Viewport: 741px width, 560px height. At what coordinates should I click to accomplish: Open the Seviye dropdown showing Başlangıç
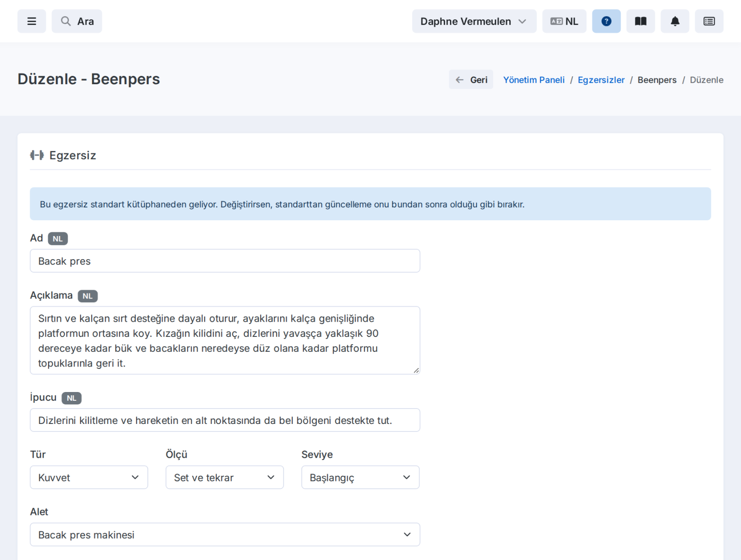pos(360,477)
